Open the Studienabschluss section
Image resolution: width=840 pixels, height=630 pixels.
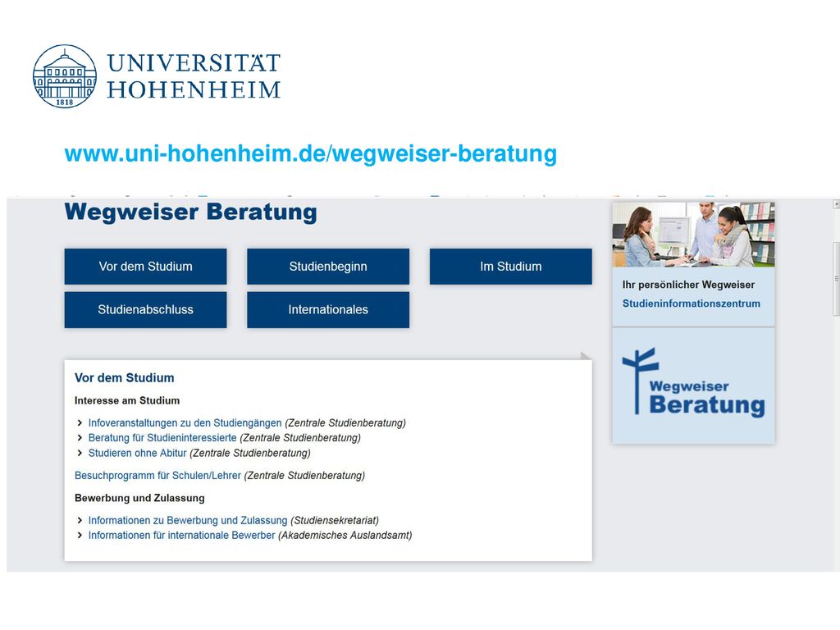146,309
